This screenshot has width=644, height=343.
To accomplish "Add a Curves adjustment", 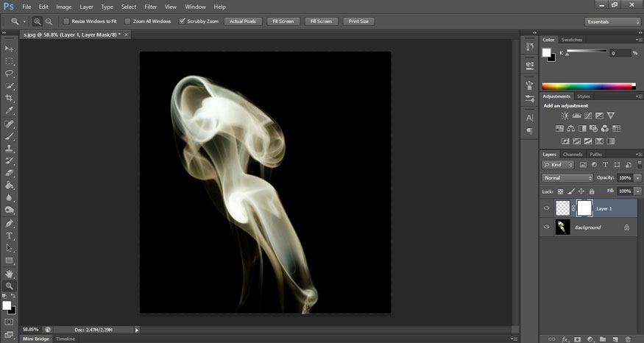I will pyautogui.click(x=588, y=116).
